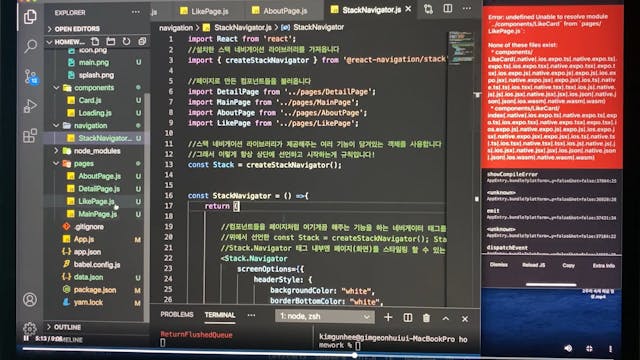This screenshot has width=640, height=360.
Task: Split the terminal panel
Action: [x=407, y=318]
